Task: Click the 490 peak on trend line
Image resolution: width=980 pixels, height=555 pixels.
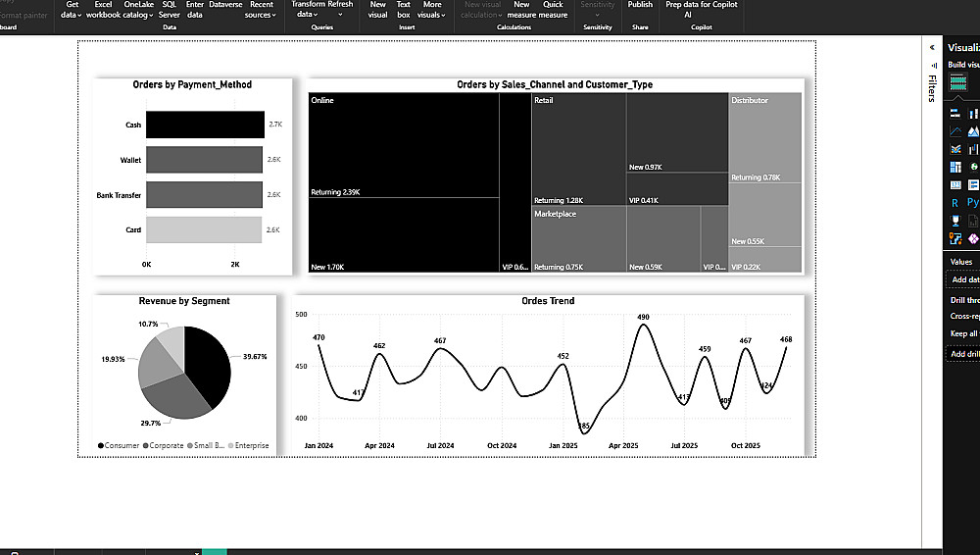Action: click(643, 325)
